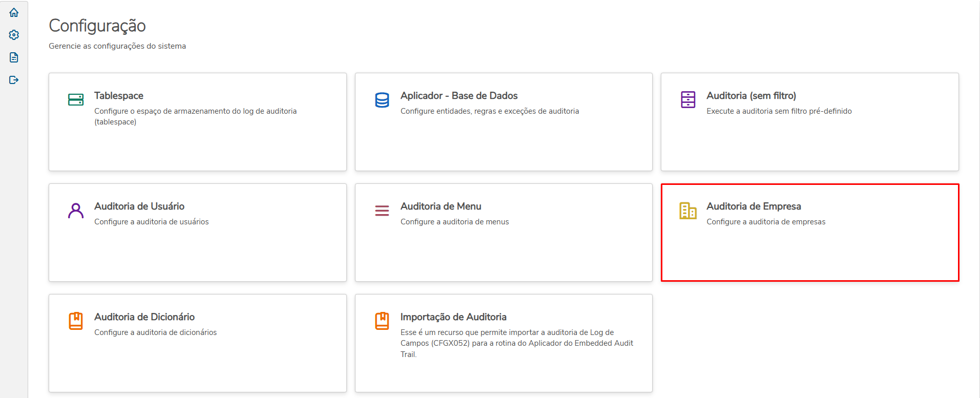The image size is (980, 398).
Task: Open the Auditoria de Usuário title
Action: (x=139, y=206)
